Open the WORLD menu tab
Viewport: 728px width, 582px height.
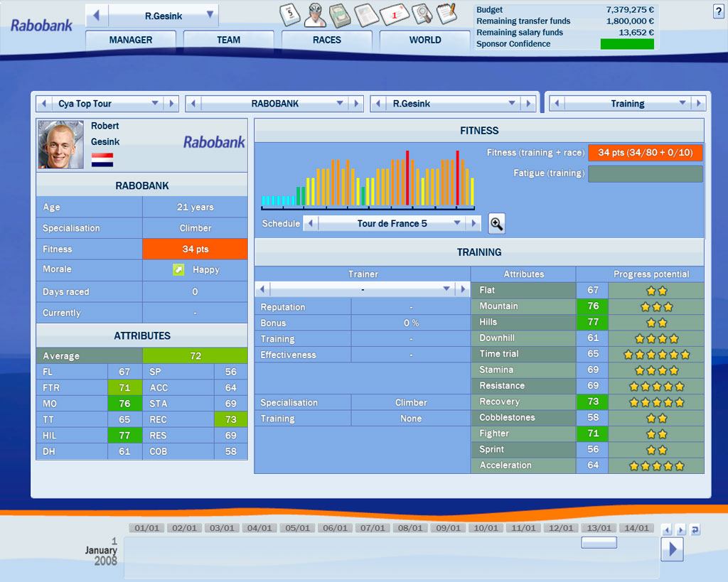[x=424, y=41]
